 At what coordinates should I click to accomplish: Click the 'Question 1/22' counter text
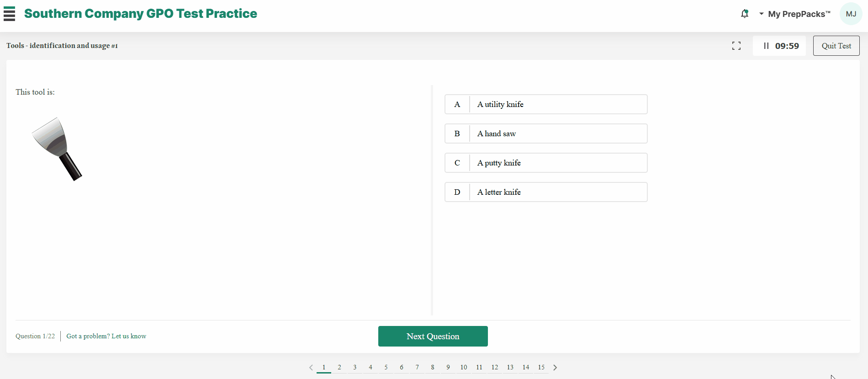pyautogui.click(x=35, y=336)
